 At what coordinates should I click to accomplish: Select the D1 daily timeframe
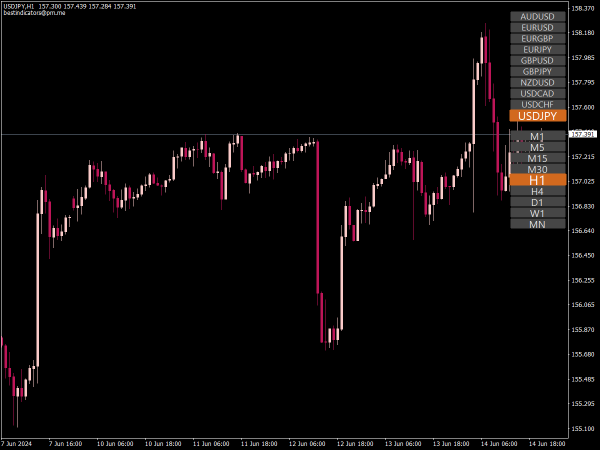click(x=538, y=202)
